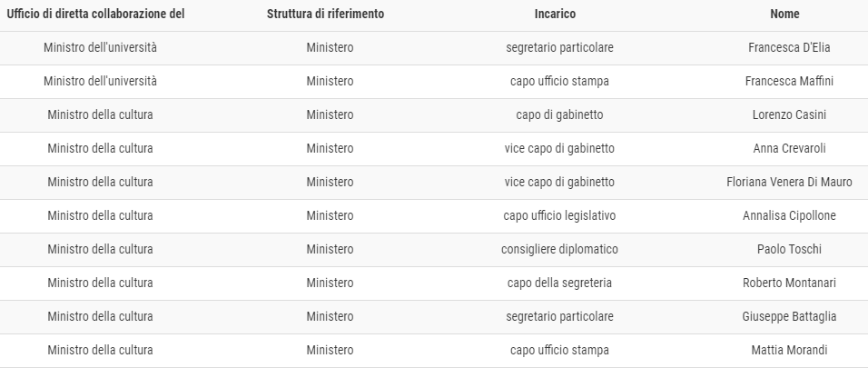Image resolution: width=868 pixels, height=368 pixels.
Task: Click on Annalisa Cipollone name
Action: pyautogui.click(x=789, y=215)
